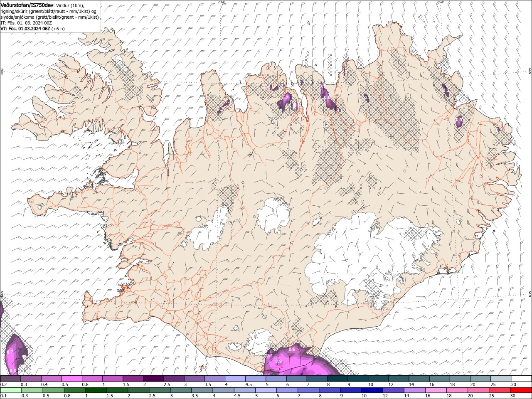Click the 'VT: Fös. 01.03.2024 06Z (+6 h)' line
The image size is (532, 399).
click(x=32, y=29)
